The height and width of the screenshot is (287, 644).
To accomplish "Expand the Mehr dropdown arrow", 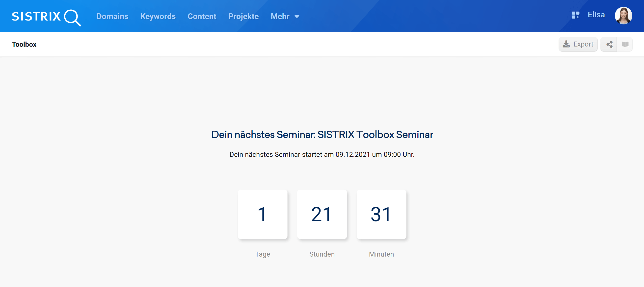I will [297, 17].
